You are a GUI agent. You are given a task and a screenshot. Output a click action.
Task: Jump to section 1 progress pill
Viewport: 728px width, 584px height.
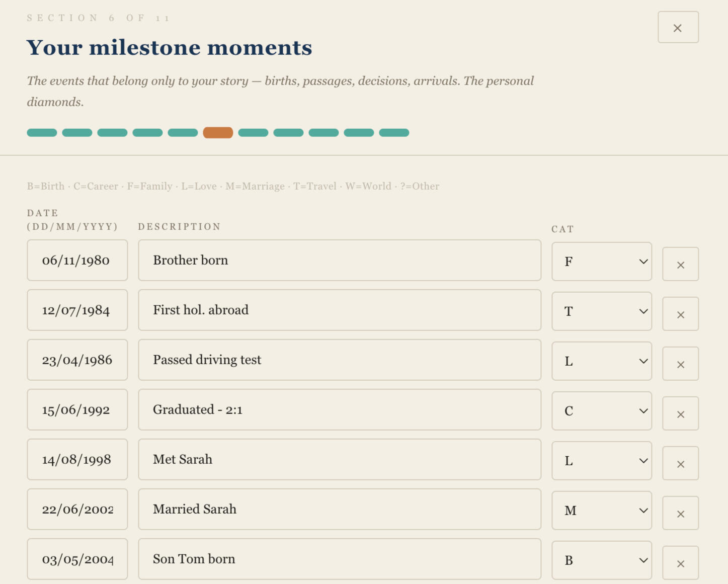pyautogui.click(x=42, y=133)
